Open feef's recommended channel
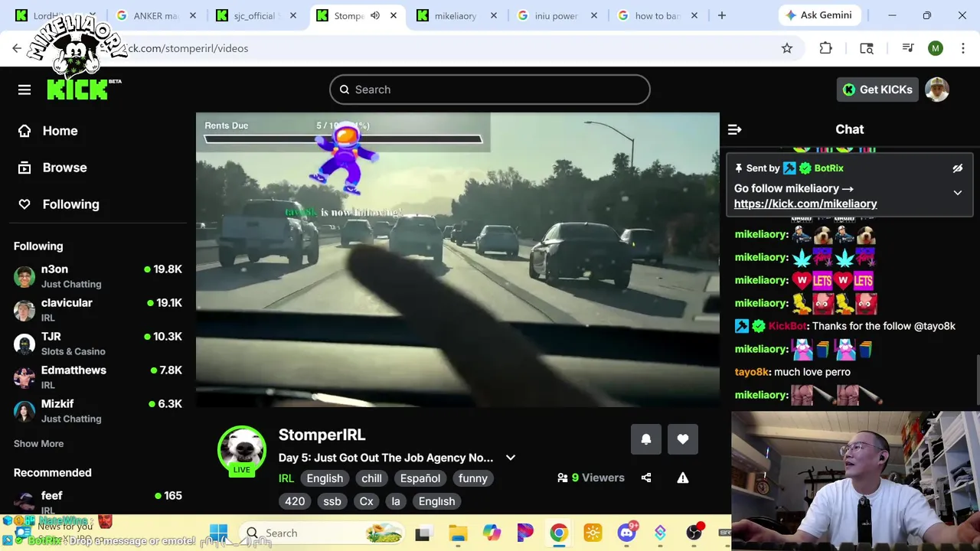This screenshot has width=980, height=551. [98, 502]
